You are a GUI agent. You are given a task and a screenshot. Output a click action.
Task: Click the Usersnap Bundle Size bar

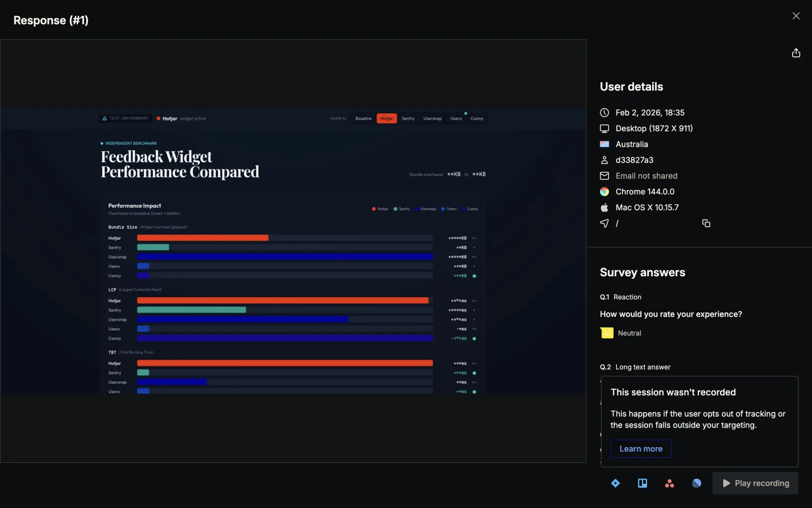coord(285,257)
